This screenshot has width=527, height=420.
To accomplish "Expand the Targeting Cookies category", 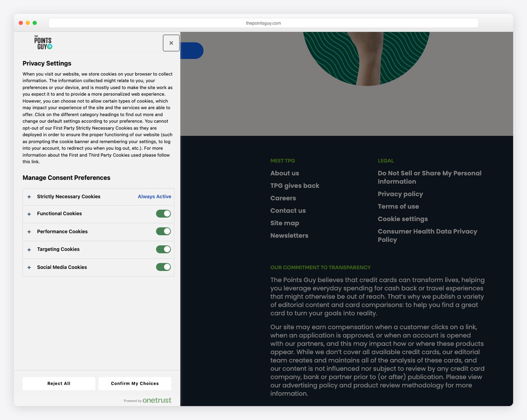I will click(29, 249).
